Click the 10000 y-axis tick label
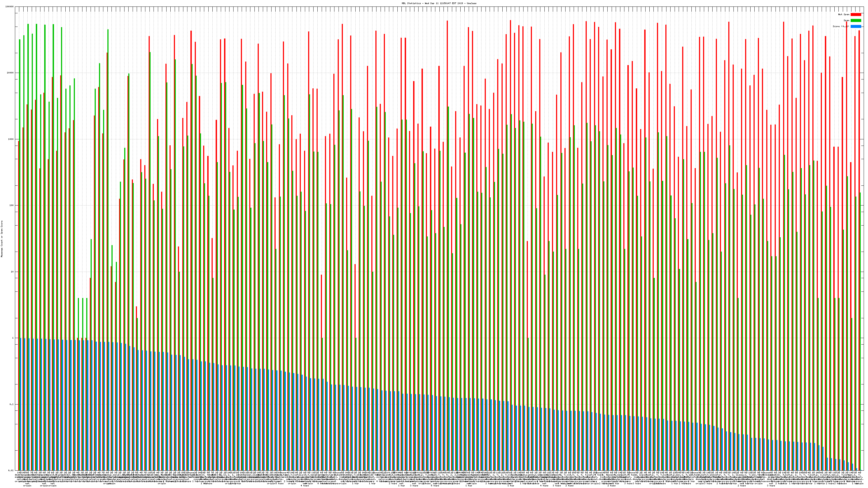Viewport: 868px width, 488px height. pos(11,73)
